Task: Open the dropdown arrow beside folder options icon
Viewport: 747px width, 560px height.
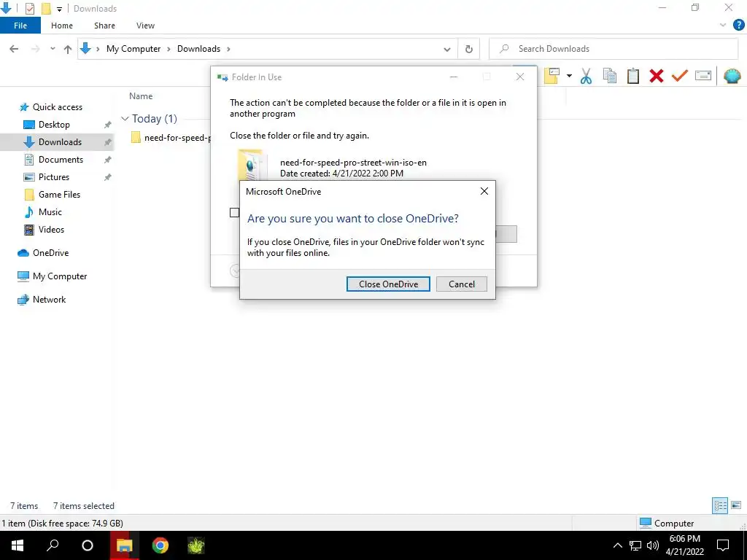Action: coord(569,76)
